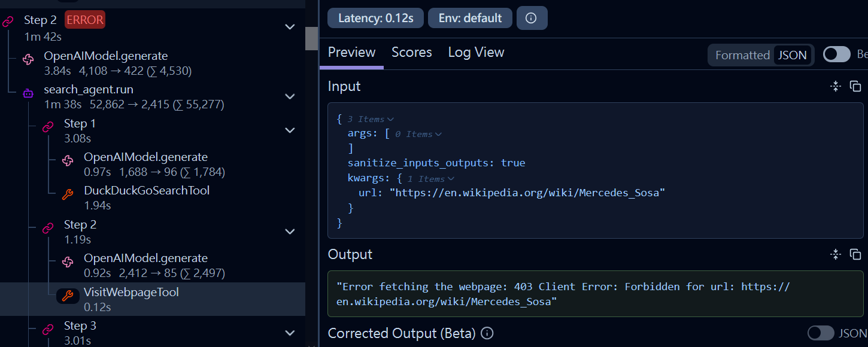Click the Env: default badge
868x347 pixels.
point(470,18)
